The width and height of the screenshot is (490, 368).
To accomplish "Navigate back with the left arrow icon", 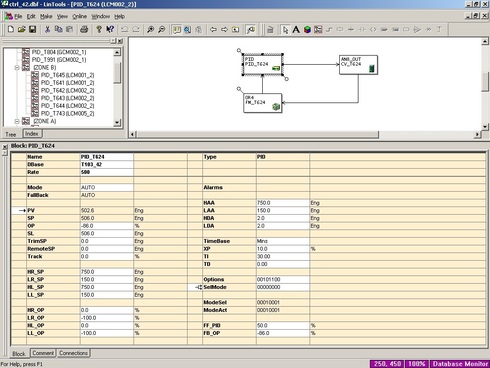I will tap(213, 29).
